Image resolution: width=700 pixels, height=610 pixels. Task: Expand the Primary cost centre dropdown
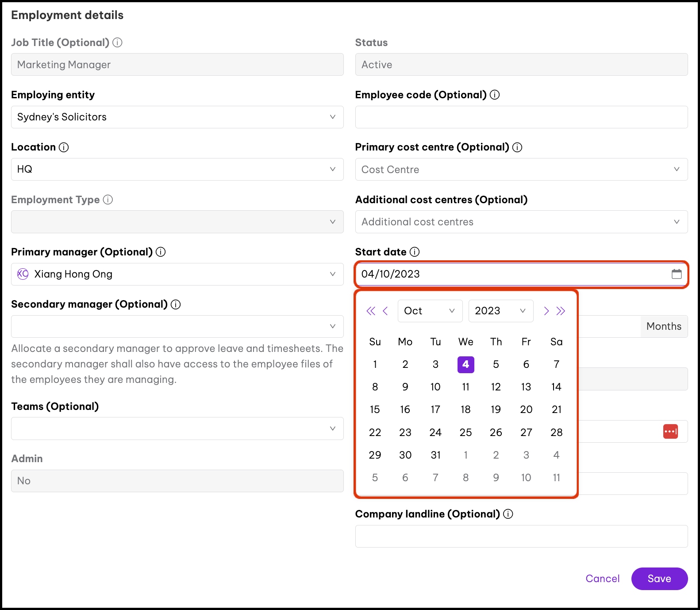(x=521, y=170)
